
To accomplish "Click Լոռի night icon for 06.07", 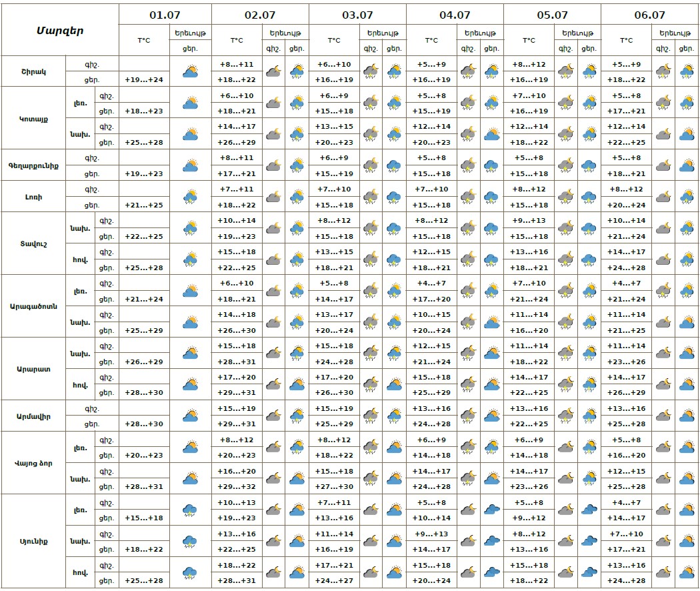I will 663,197.
